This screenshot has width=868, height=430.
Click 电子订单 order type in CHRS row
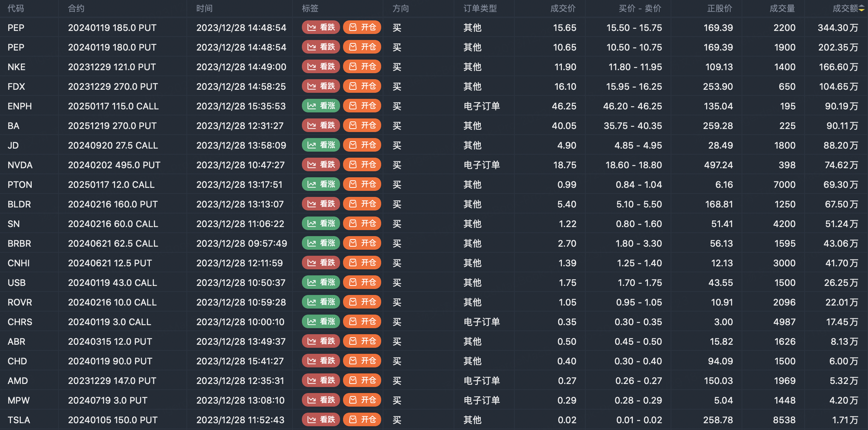pyautogui.click(x=482, y=322)
